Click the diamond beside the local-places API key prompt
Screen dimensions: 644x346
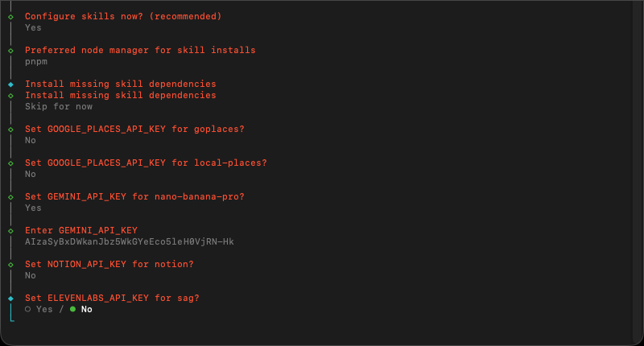click(x=10, y=163)
